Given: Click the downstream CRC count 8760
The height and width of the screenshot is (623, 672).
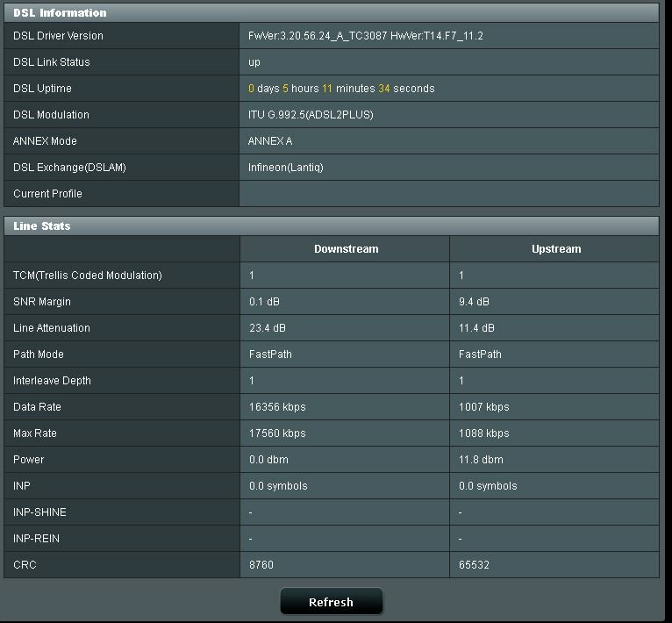Looking at the screenshot, I should click(261, 565).
